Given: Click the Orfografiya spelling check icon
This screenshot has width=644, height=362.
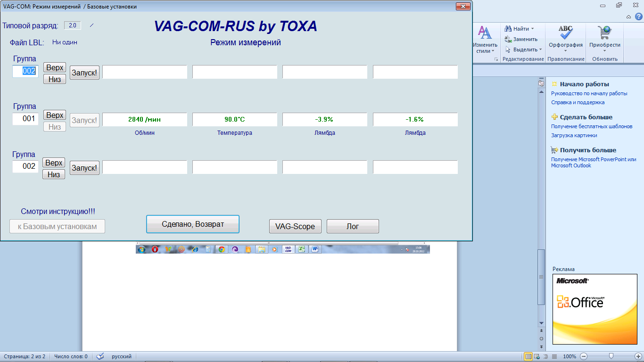Looking at the screenshot, I should [565, 33].
